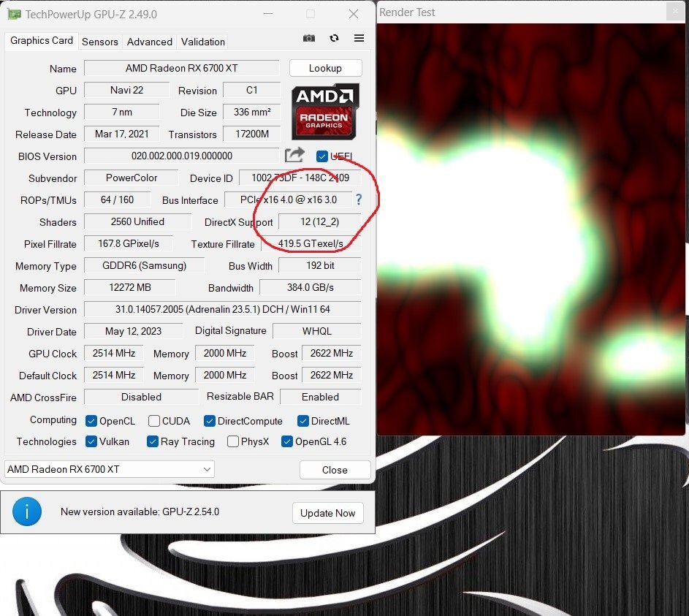Click the Driver Date field May 12, 2023
689x616 pixels.
133,331
